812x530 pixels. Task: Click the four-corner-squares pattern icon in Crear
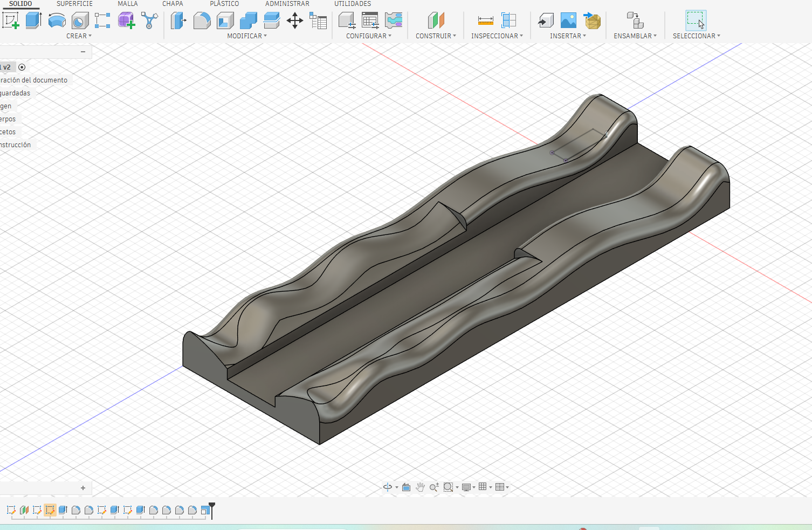[x=102, y=20]
